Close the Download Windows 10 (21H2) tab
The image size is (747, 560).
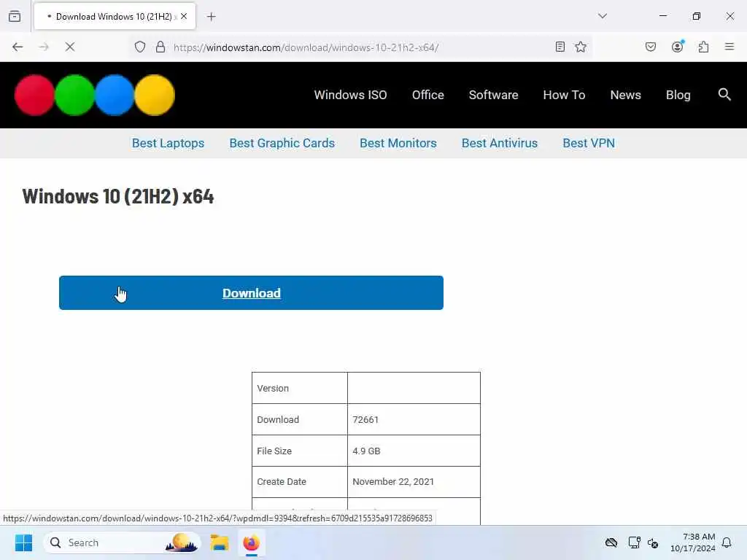(184, 16)
